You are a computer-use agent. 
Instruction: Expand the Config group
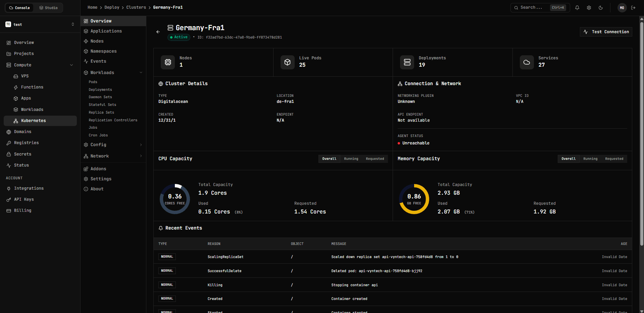click(113, 145)
